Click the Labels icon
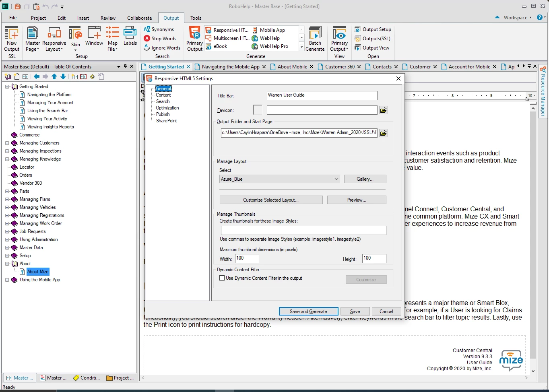This screenshot has height=392, width=549. 130,36
